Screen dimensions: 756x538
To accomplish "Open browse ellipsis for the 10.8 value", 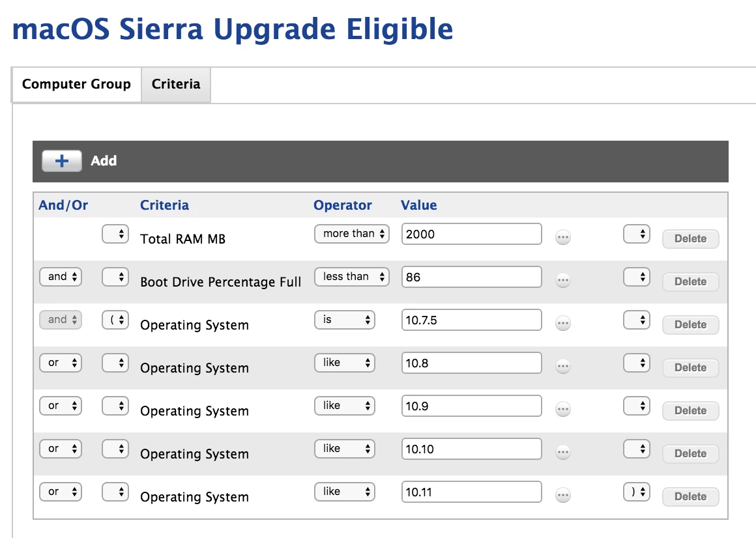I will pos(562,366).
